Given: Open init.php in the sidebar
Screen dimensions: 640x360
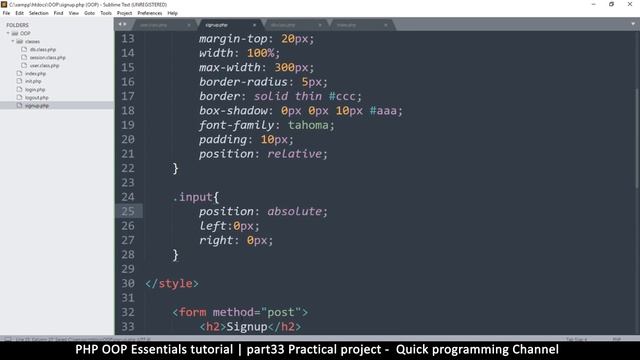Looking at the screenshot, I should (x=33, y=81).
